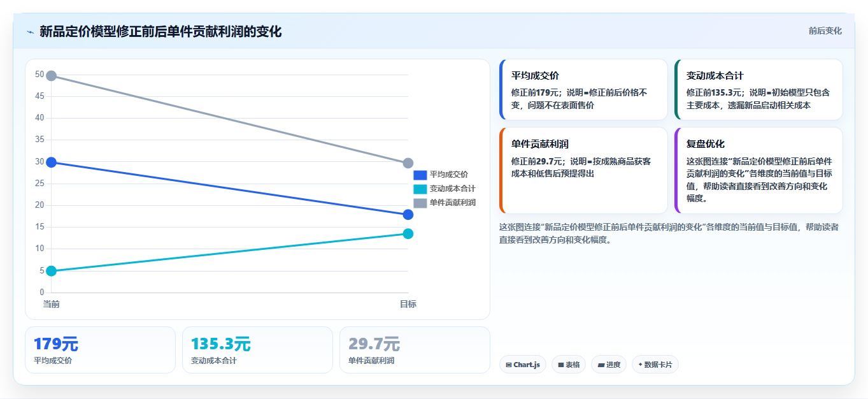Click the icon inside 表格 tag
Viewport: 868px width, 399px height.
561,365
